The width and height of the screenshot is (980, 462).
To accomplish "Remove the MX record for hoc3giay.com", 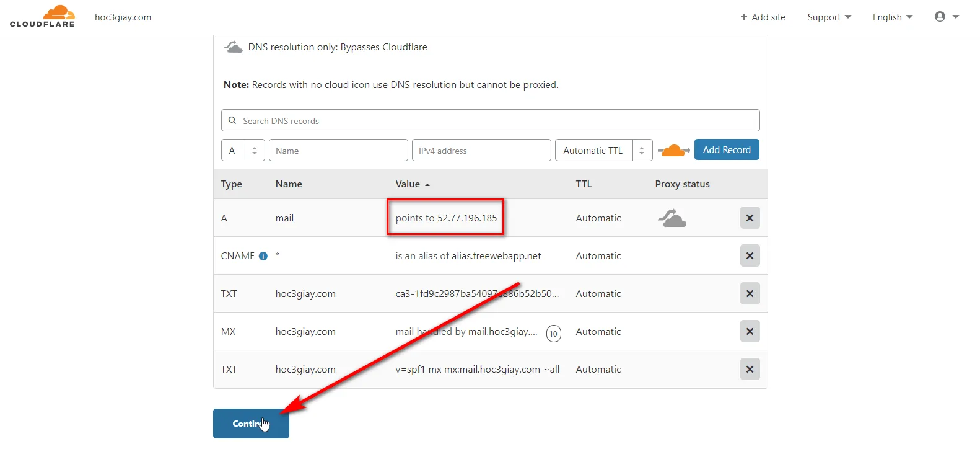I will coord(750,332).
